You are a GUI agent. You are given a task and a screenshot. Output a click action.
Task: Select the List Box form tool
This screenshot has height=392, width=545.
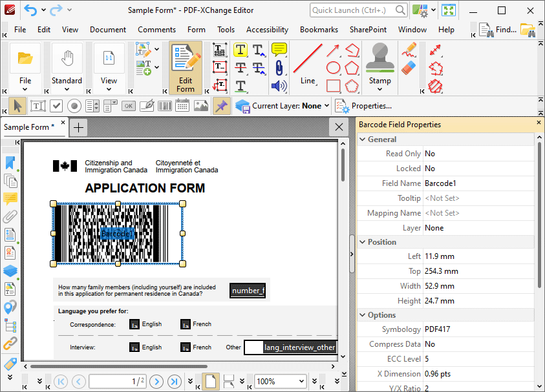[x=92, y=106]
